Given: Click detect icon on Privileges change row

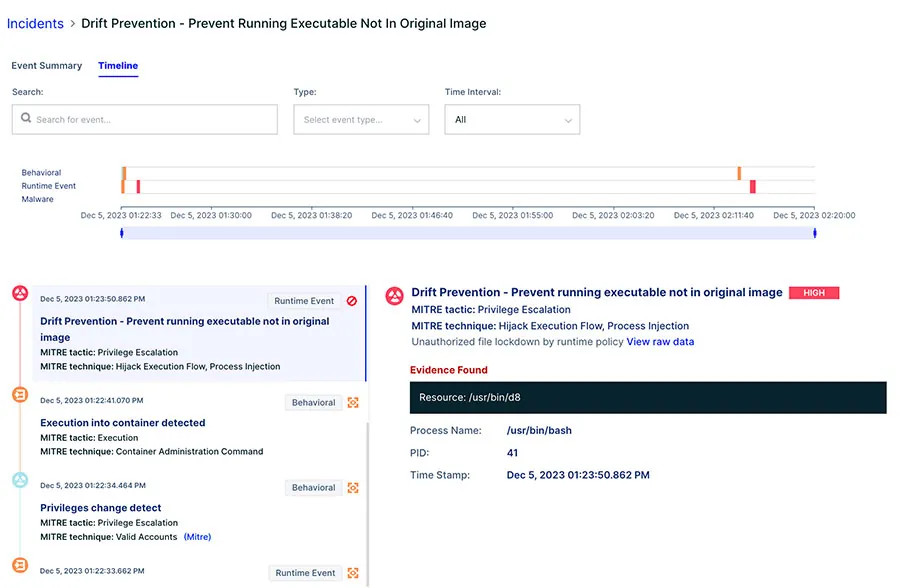Looking at the screenshot, I should click(353, 488).
